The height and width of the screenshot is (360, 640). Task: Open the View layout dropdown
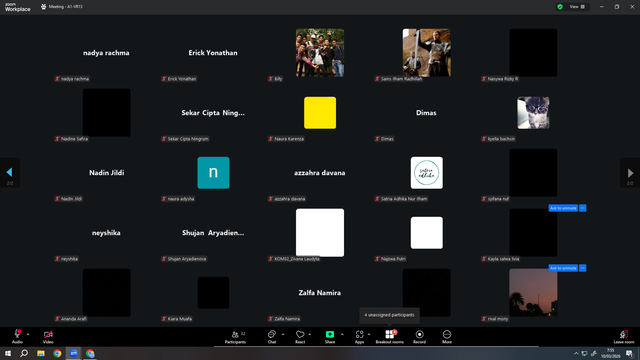pyautogui.click(x=577, y=7)
